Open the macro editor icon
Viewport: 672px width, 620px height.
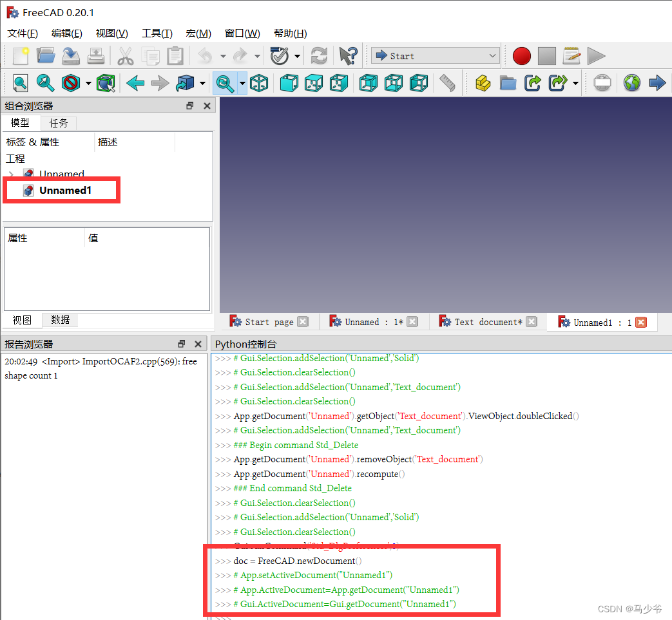pyautogui.click(x=571, y=56)
